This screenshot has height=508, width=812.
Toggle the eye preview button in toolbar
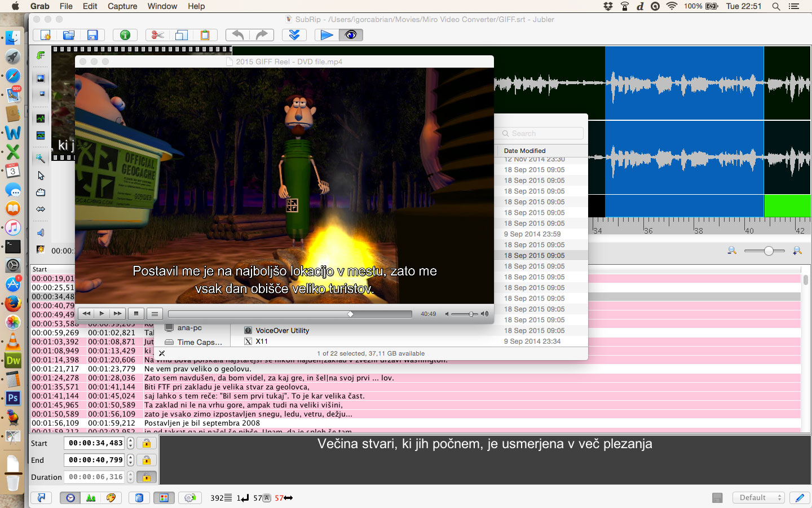point(351,35)
